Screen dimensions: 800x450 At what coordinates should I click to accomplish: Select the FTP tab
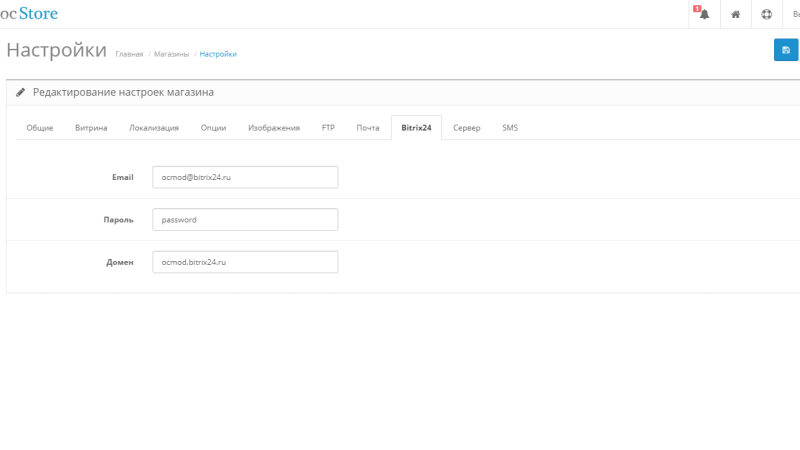328,128
